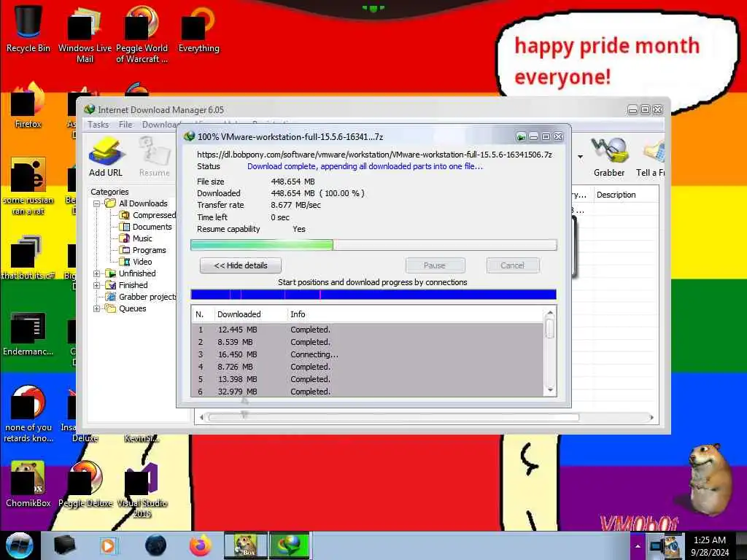The width and height of the screenshot is (747, 560).
Task: Click the Pause button
Action: pyautogui.click(x=435, y=265)
